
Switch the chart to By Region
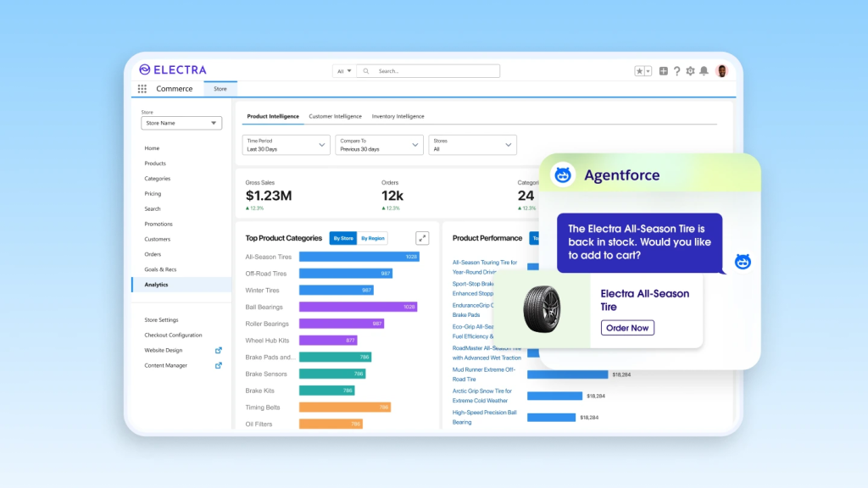click(x=373, y=238)
